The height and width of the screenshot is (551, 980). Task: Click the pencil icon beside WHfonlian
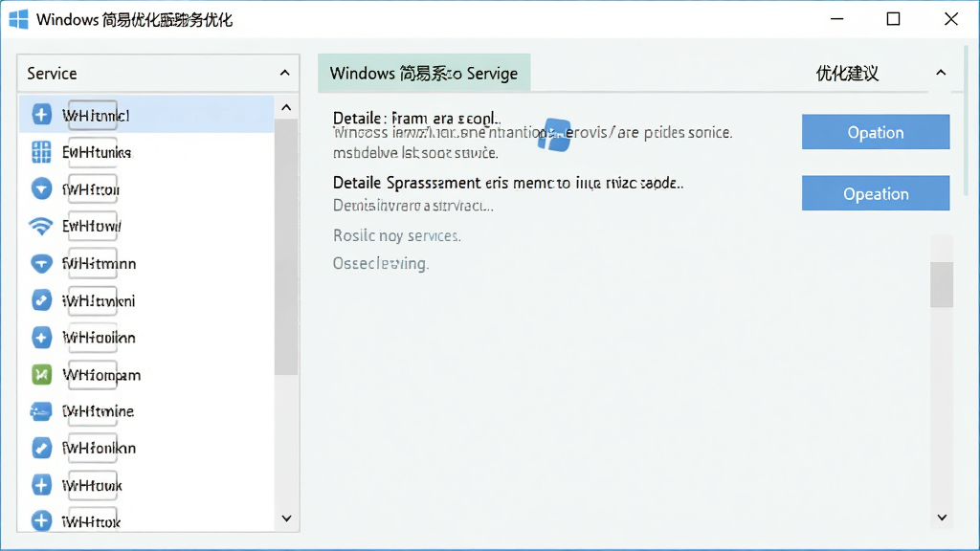41,448
